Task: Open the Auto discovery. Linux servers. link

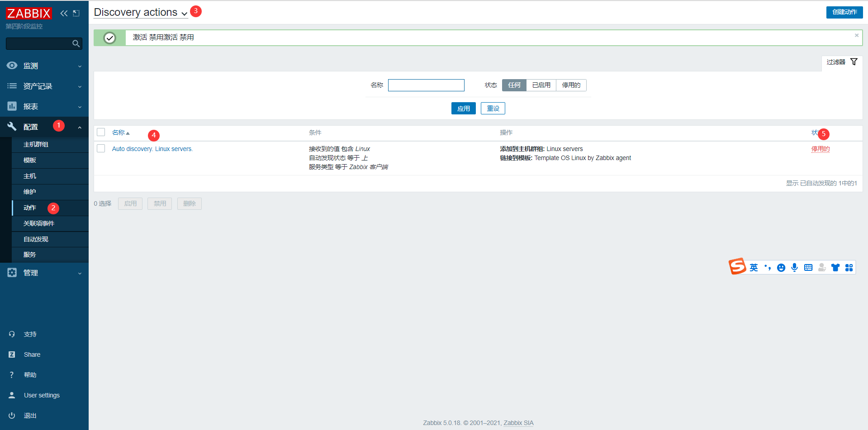Action: point(152,148)
